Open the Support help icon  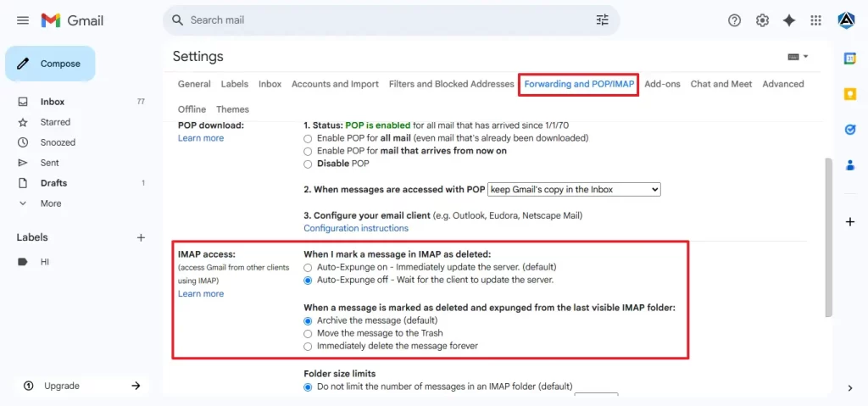coord(734,20)
